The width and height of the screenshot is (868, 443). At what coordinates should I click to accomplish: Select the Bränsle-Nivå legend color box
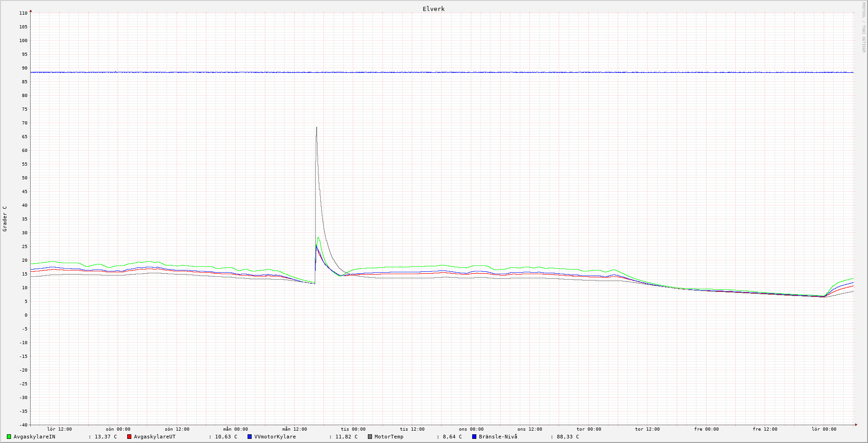coord(474,437)
